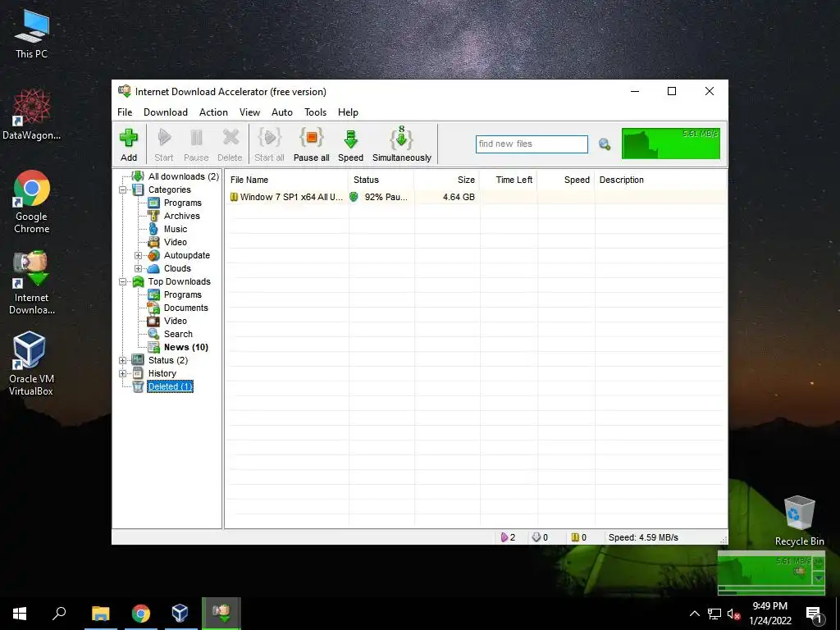Screen dimensions: 840x630
Task: Open the File menu
Action: pos(125,112)
